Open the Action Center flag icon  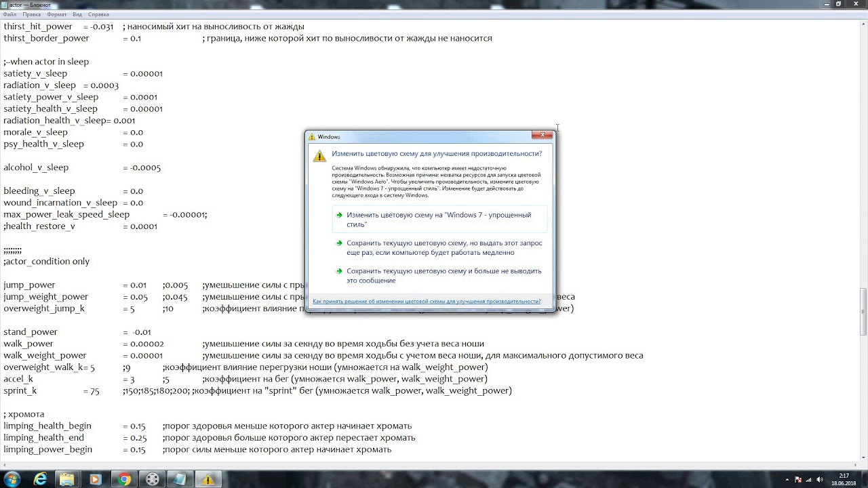point(799,479)
